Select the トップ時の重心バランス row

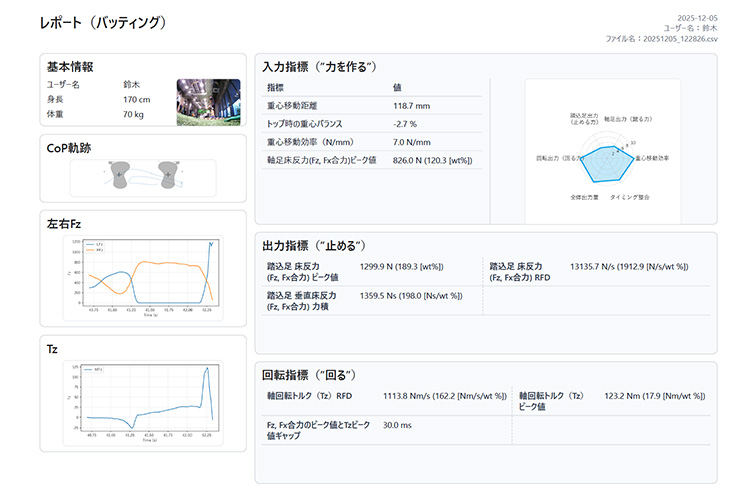[x=370, y=123]
